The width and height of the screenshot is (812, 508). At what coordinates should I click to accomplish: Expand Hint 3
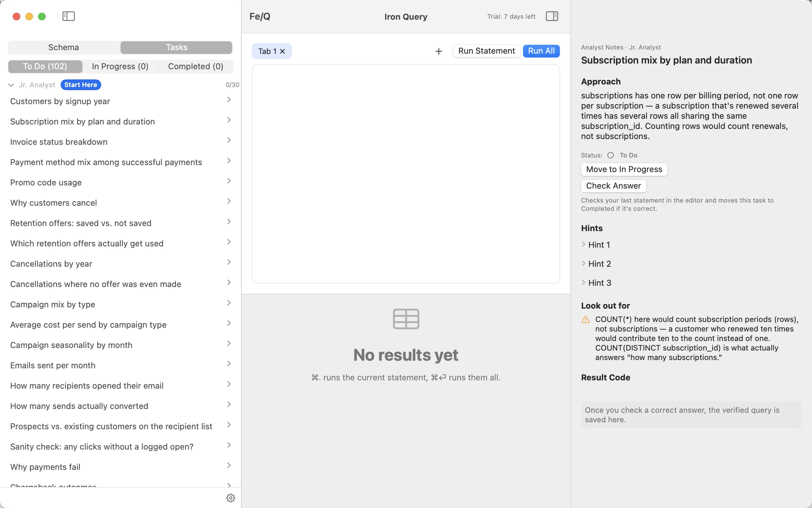[x=584, y=283]
